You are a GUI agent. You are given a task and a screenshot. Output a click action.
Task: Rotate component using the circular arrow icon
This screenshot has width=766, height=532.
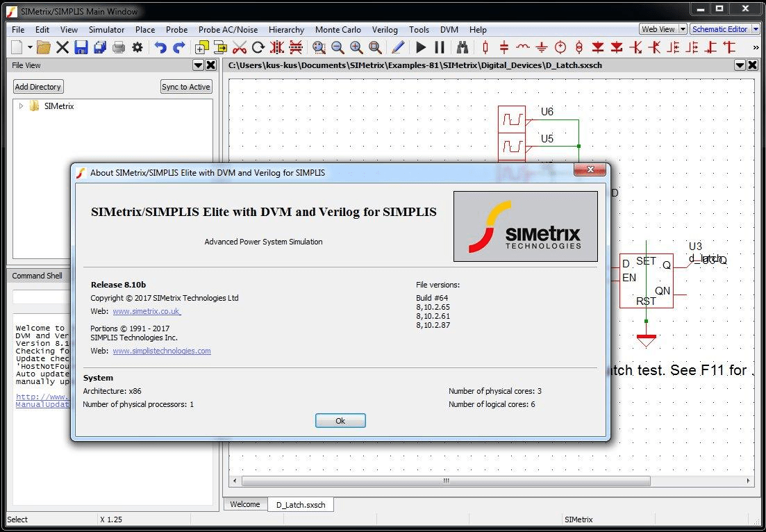(258, 47)
